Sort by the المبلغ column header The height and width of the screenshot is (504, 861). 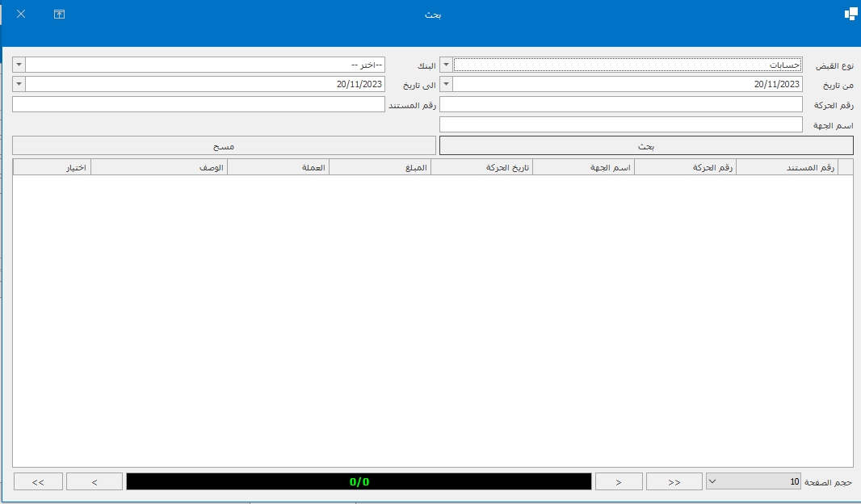click(380, 167)
